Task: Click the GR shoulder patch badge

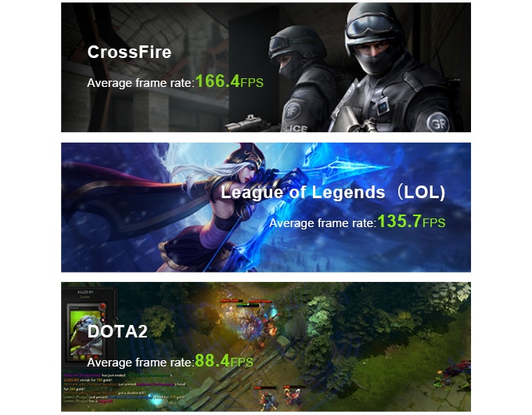Action: pos(439,123)
